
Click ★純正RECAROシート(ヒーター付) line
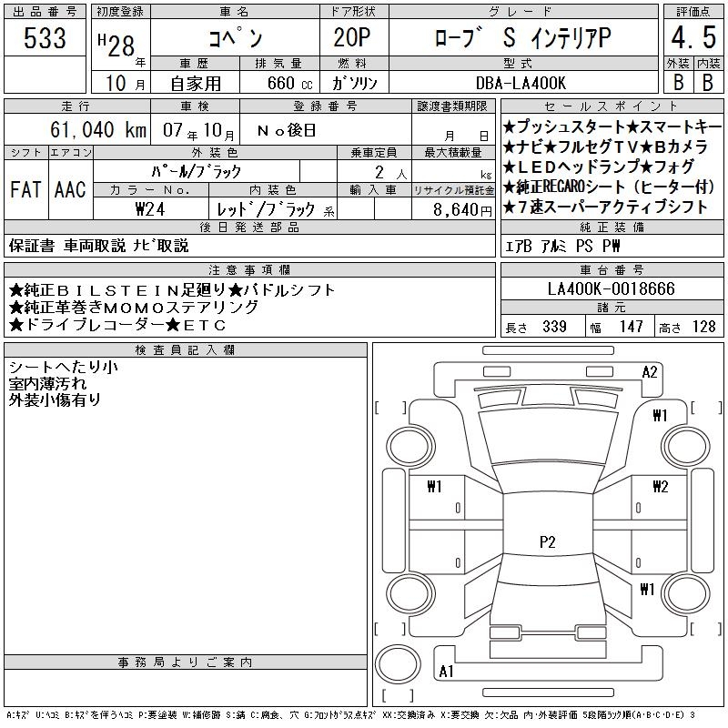609,187
